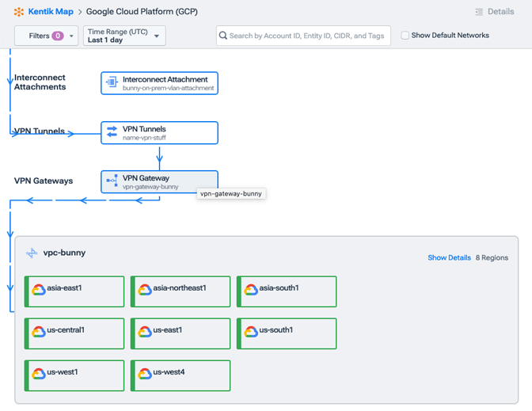This screenshot has width=532, height=411.
Task: Click the Google Cloud icon for us-west4
Action: coord(144,375)
